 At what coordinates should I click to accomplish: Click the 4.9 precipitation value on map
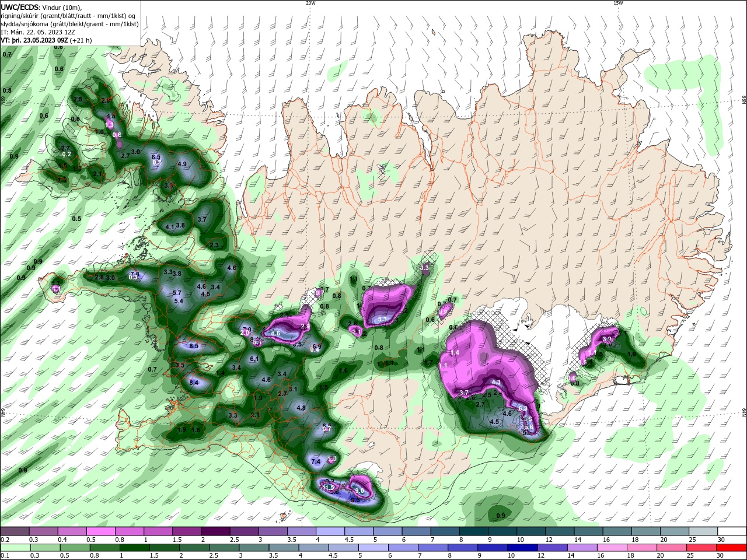pos(182,164)
